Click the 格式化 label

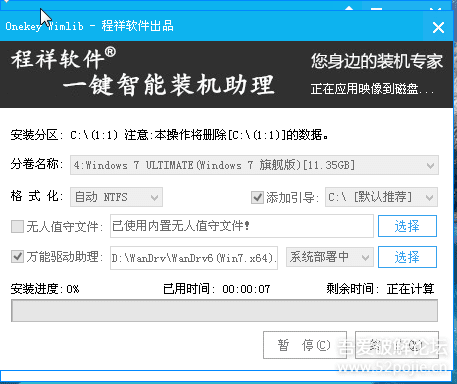(36, 196)
